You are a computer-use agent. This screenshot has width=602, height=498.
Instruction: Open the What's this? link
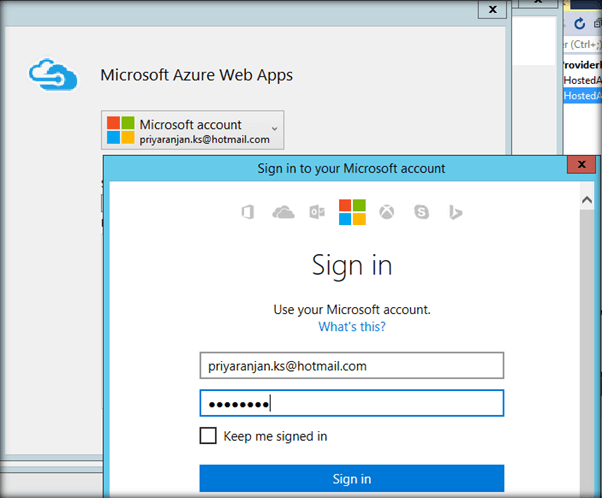click(x=352, y=327)
